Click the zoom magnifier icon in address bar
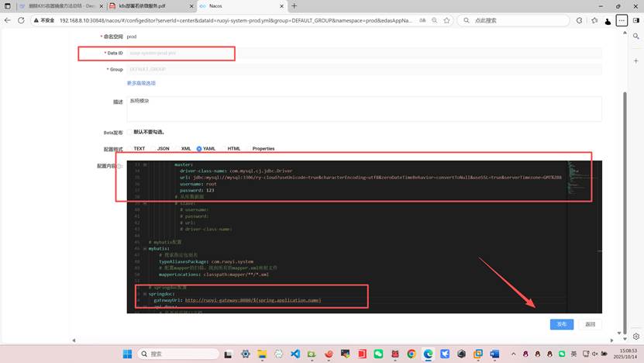Screen dimensions: 644x363 (x=435, y=20)
